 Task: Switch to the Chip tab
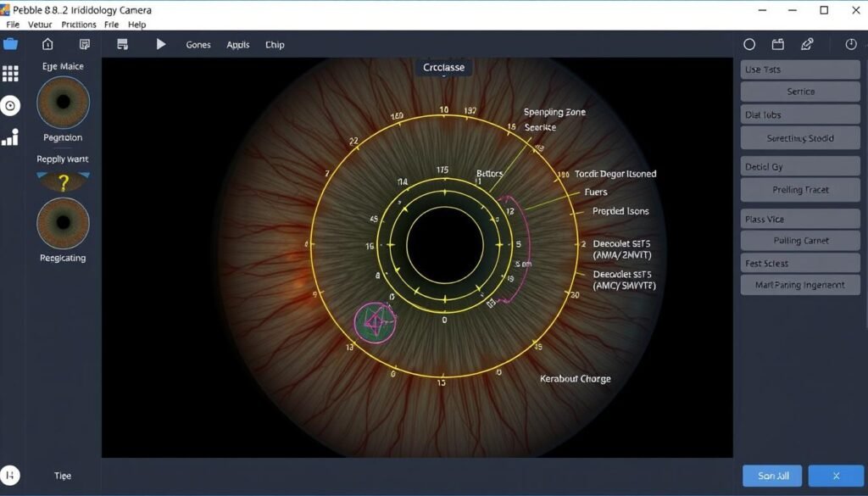pos(275,45)
